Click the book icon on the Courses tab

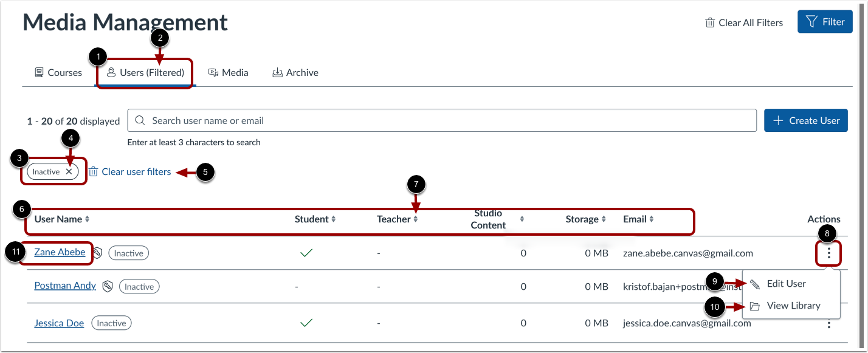pos(38,72)
